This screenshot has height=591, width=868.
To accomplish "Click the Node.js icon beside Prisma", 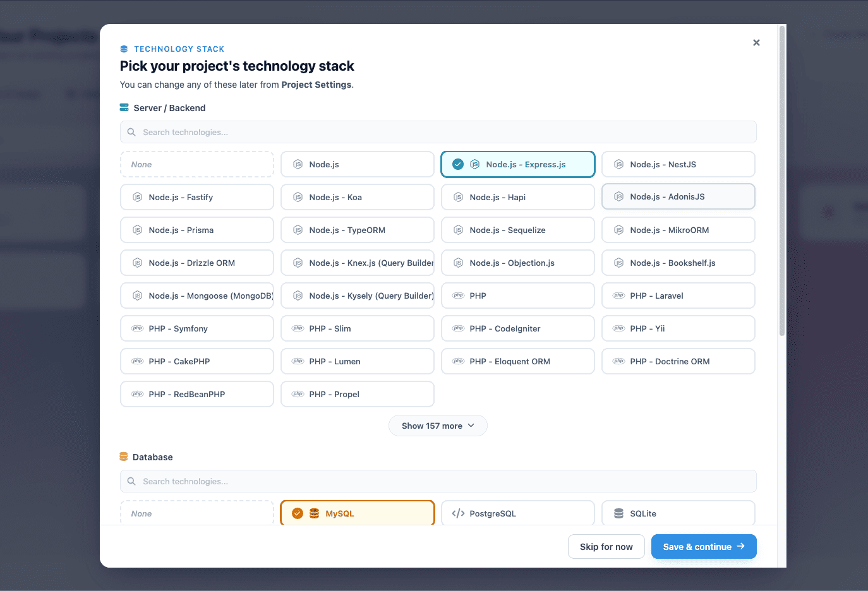I will [x=137, y=230].
